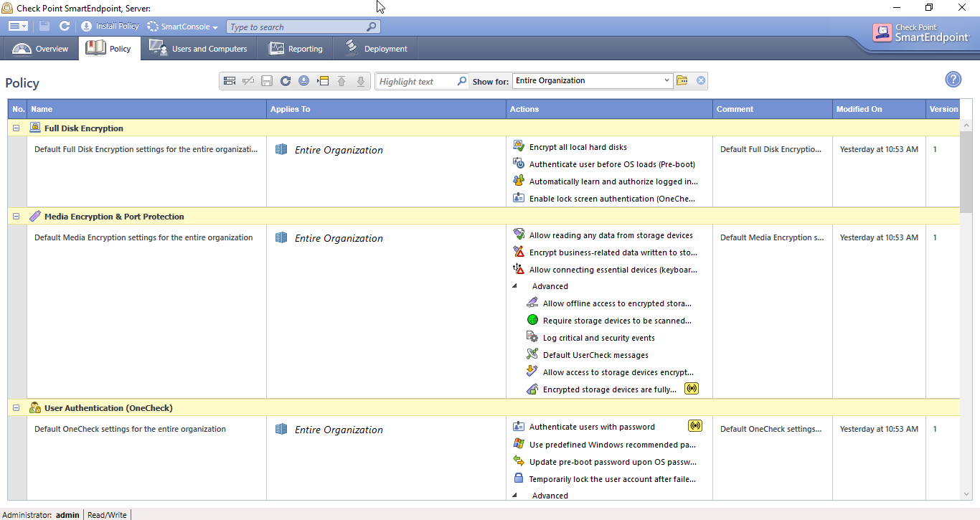Collapse Media Encryption & Port Protection section
The image size is (980, 520).
16,217
